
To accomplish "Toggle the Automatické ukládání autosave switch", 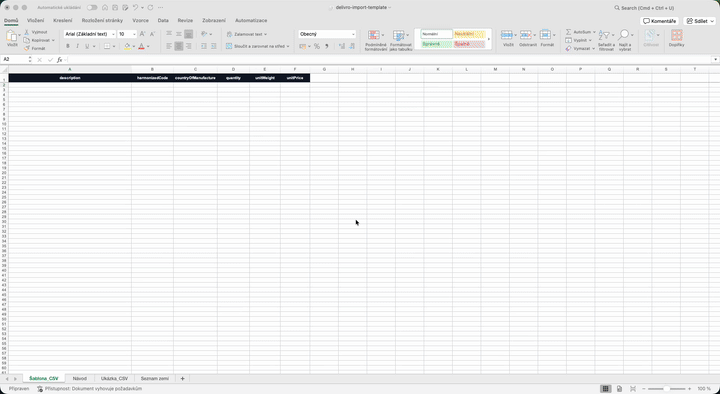I will click(92, 8).
